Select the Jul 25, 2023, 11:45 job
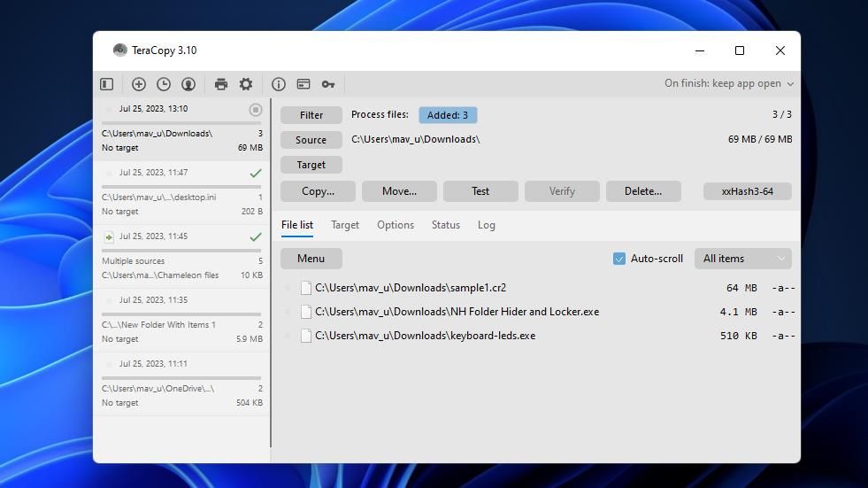The width and height of the screenshot is (868, 488). click(181, 257)
